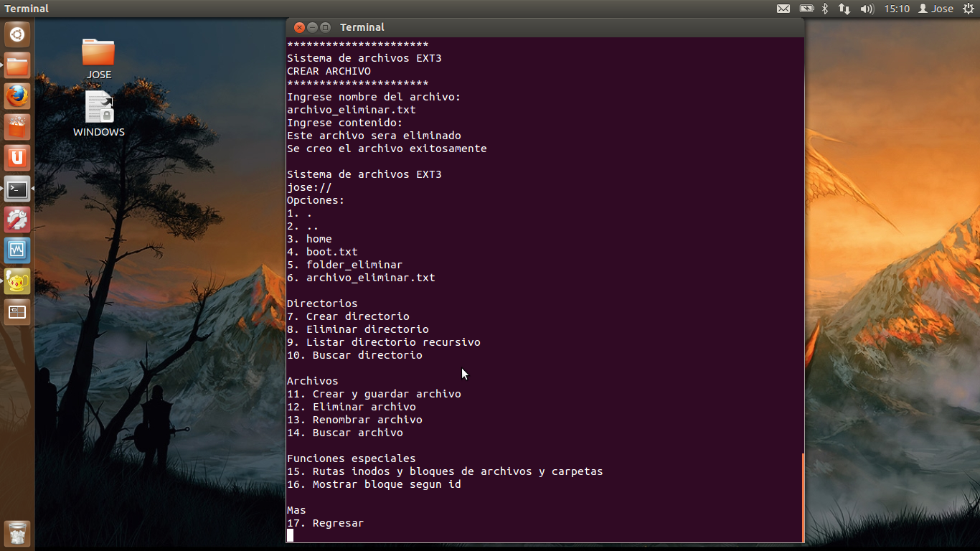The image size is (980, 551).
Task: Select the Terminal launcher icon
Action: pos(17,189)
